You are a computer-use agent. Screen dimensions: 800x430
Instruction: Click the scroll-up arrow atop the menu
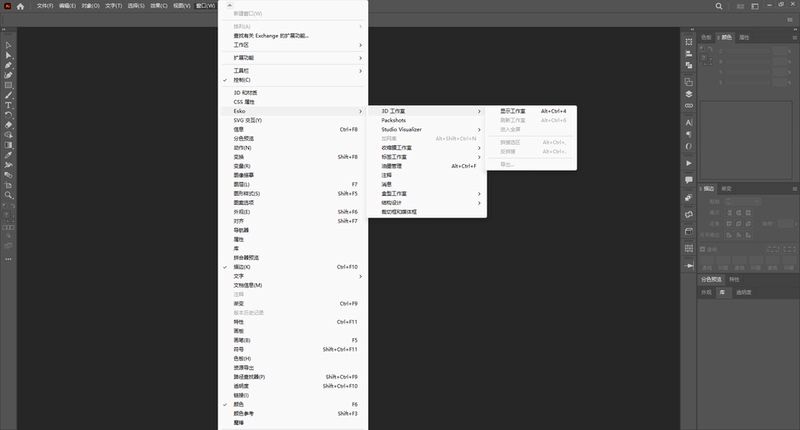(x=229, y=5)
